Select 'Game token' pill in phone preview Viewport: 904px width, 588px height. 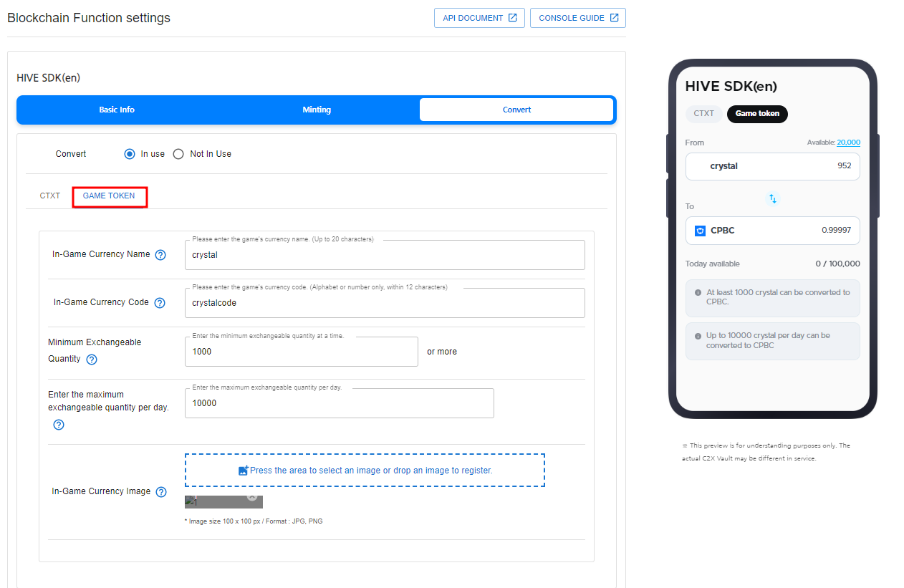point(757,113)
